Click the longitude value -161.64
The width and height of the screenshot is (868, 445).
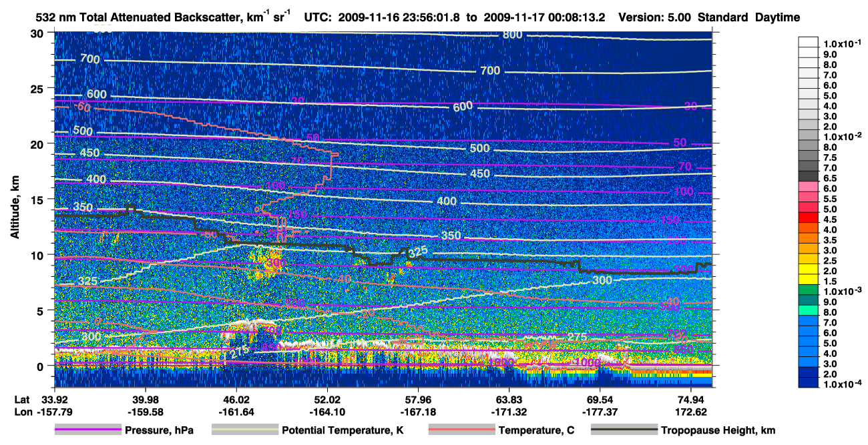click(236, 412)
